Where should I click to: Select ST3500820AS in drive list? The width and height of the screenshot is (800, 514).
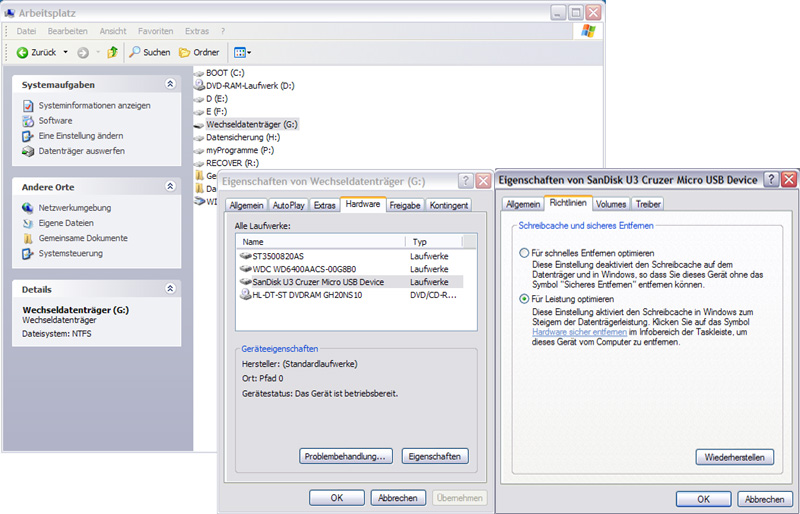[351, 256]
